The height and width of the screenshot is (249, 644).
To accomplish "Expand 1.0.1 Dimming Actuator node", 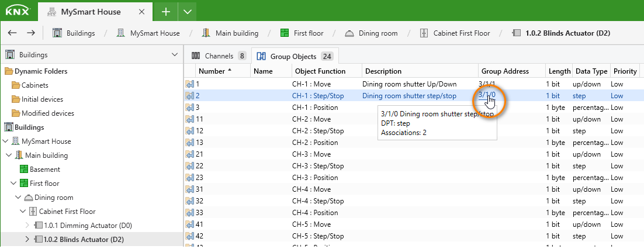I will (27, 226).
